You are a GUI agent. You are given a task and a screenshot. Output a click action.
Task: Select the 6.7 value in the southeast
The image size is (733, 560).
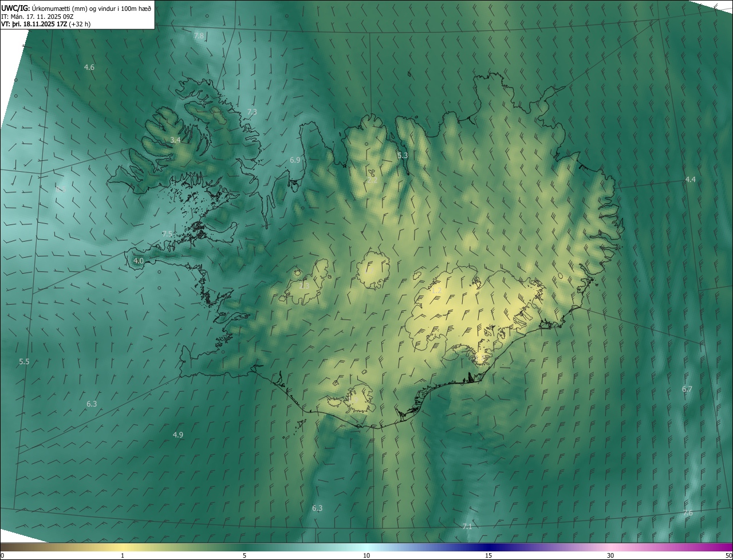coord(687,389)
